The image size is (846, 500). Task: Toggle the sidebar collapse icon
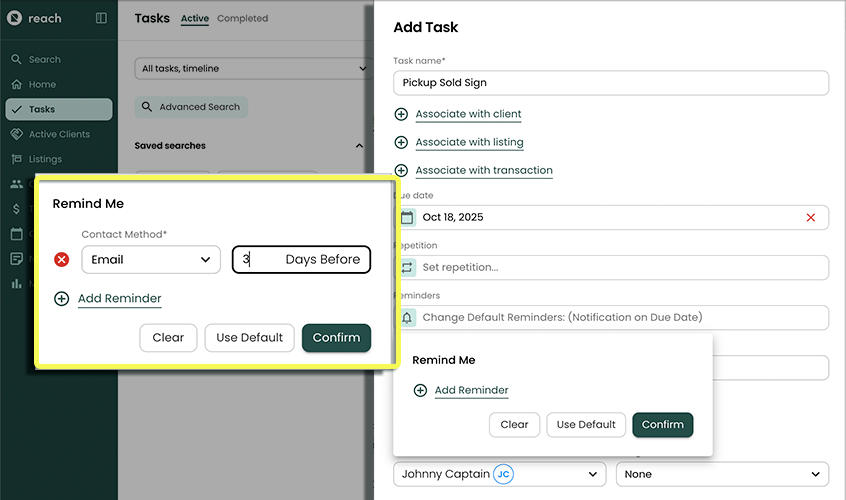[101, 18]
